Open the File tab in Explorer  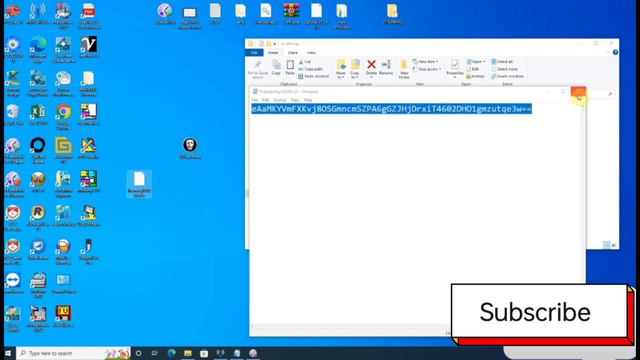click(x=254, y=53)
